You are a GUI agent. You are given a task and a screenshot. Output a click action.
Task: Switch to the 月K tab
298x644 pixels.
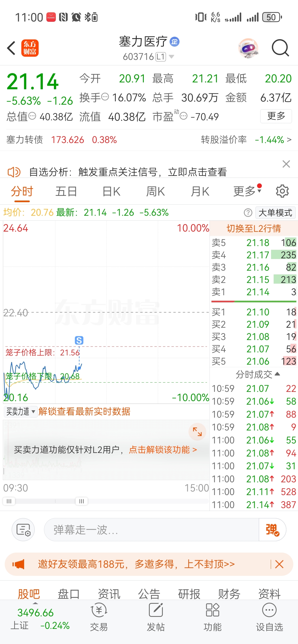pyautogui.click(x=200, y=192)
